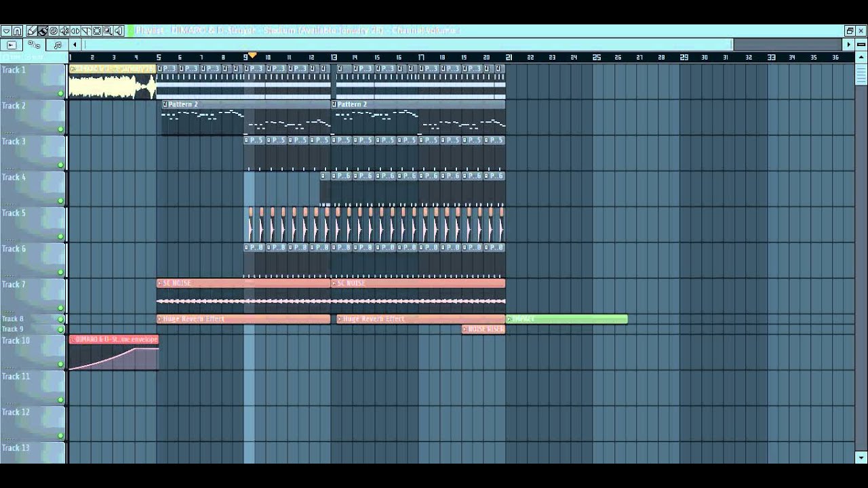Viewport: 868px width, 488px height.
Task: Toggle the Track 9 green mute light
Action: [x=60, y=329]
